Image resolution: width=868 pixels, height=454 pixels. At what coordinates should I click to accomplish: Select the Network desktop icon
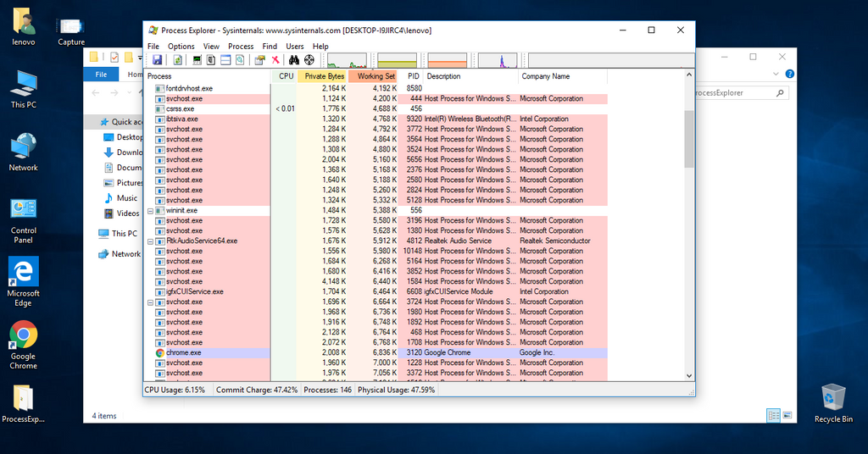[23, 152]
